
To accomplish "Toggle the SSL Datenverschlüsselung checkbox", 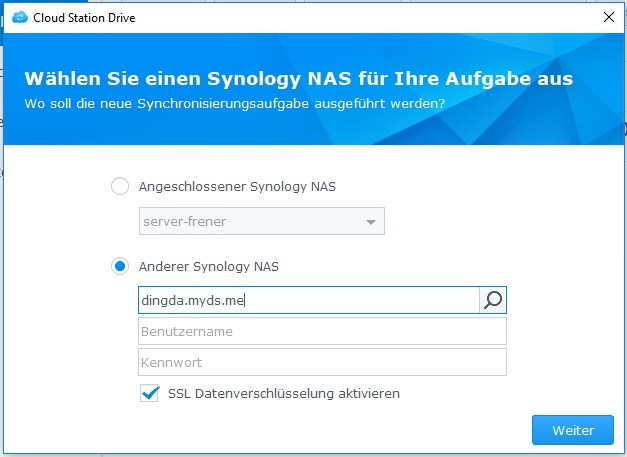I will 150,393.
